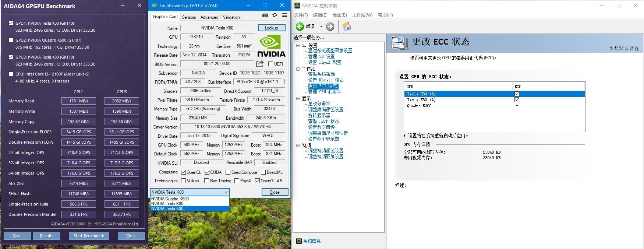Image resolution: width=644 pixels, height=249 pixels.
Task: Open 文件(F) menu
Action: coord(301,15)
